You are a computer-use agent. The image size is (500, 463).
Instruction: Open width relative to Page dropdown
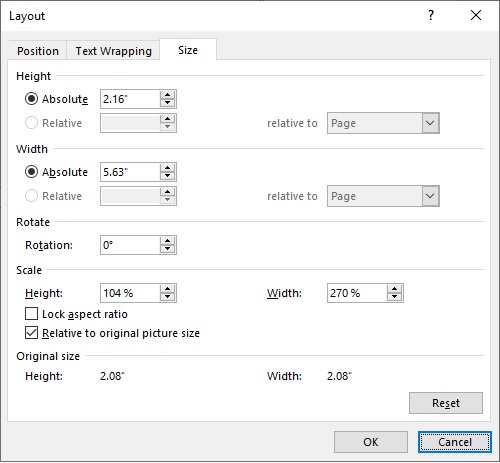tap(383, 196)
